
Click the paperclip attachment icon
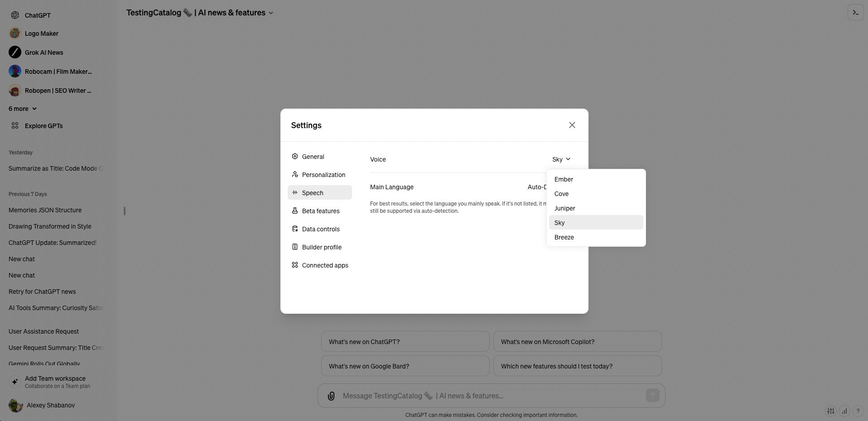coord(331,396)
